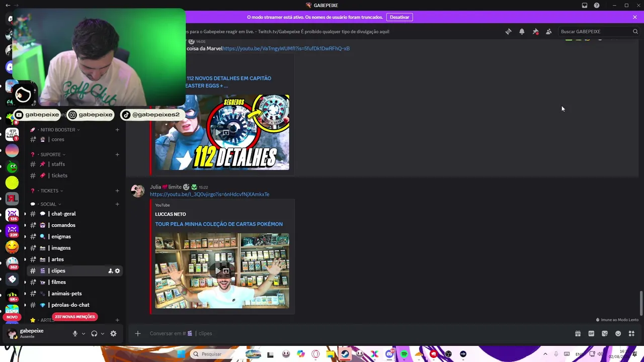This screenshot has width=644, height=362.
Task: Dismiss the streamer mode banner
Action: tap(635, 17)
